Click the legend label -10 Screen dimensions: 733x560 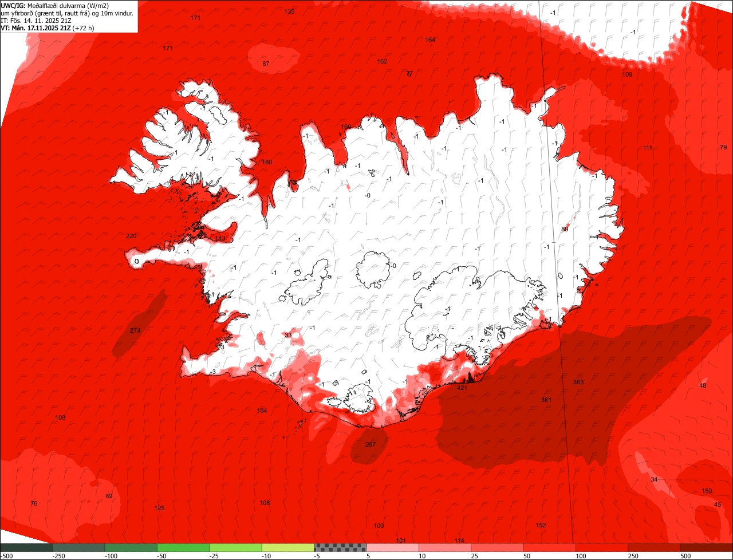click(267, 556)
